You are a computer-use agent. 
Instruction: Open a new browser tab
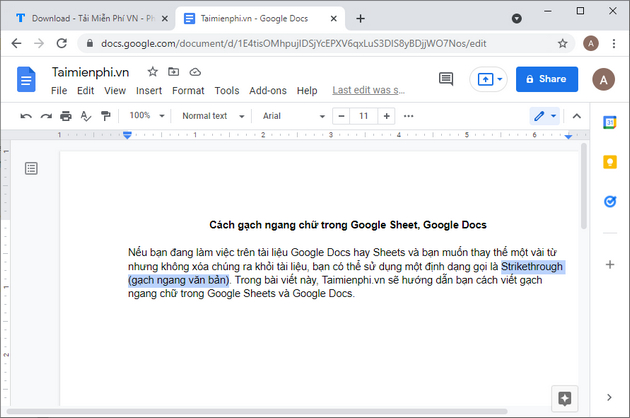click(360, 18)
